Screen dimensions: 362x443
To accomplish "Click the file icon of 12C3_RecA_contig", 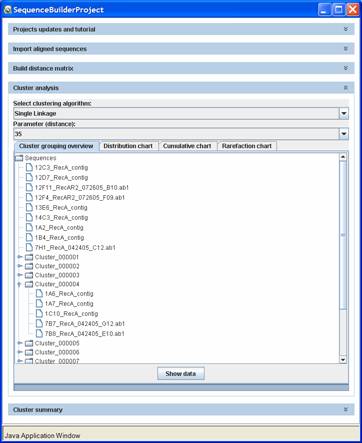I will pos(29,167).
